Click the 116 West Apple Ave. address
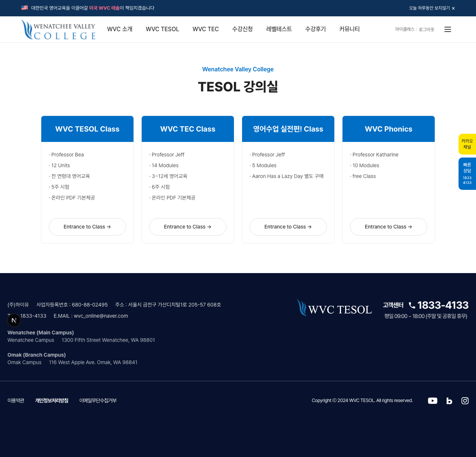This screenshot has width=476, height=457. [x=93, y=362]
